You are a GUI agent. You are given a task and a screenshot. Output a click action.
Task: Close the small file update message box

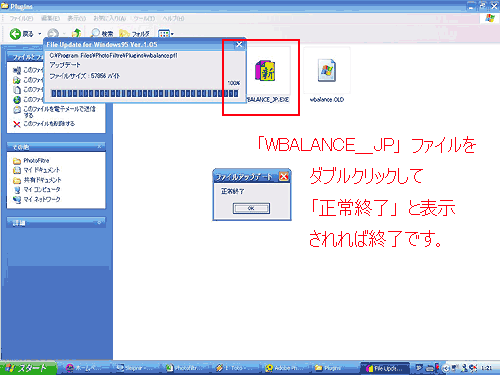click(x=284, y=176)
